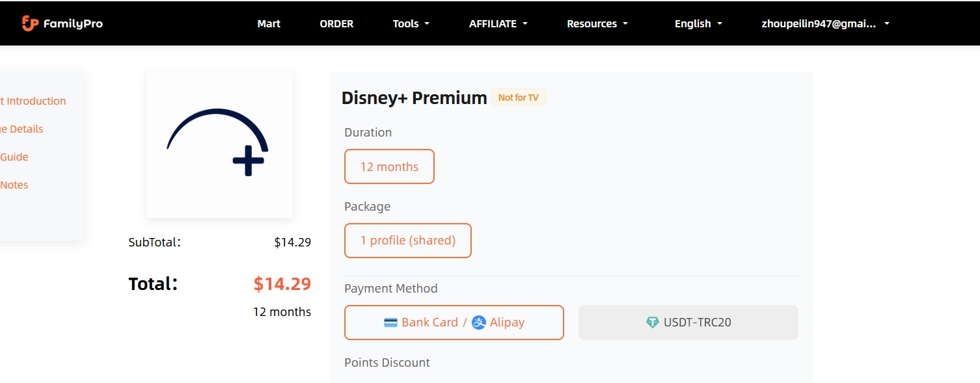Click the Disney+ product logo image

(219, 144)
